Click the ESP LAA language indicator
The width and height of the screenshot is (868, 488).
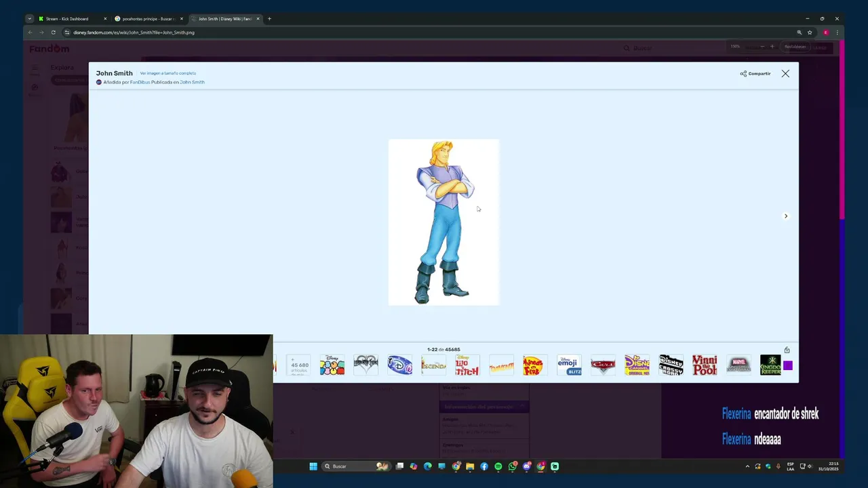pos(791,466)
